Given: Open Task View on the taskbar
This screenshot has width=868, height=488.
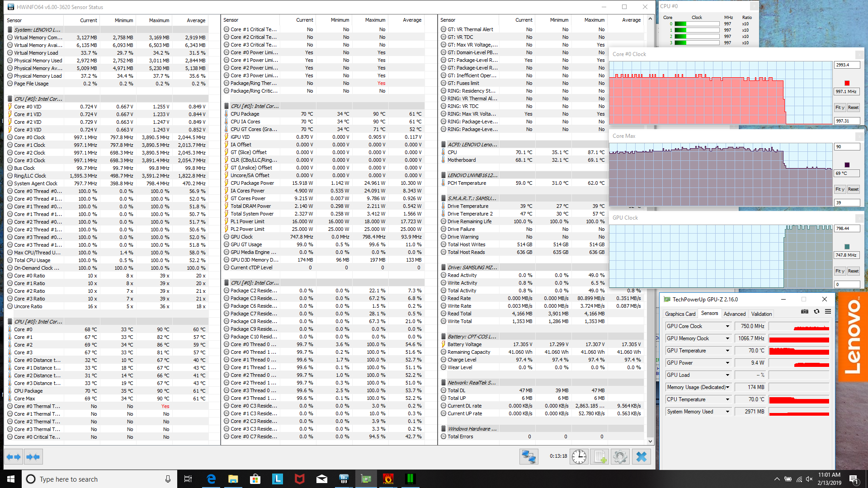Looking at the screenshot, I should [188, 479].
